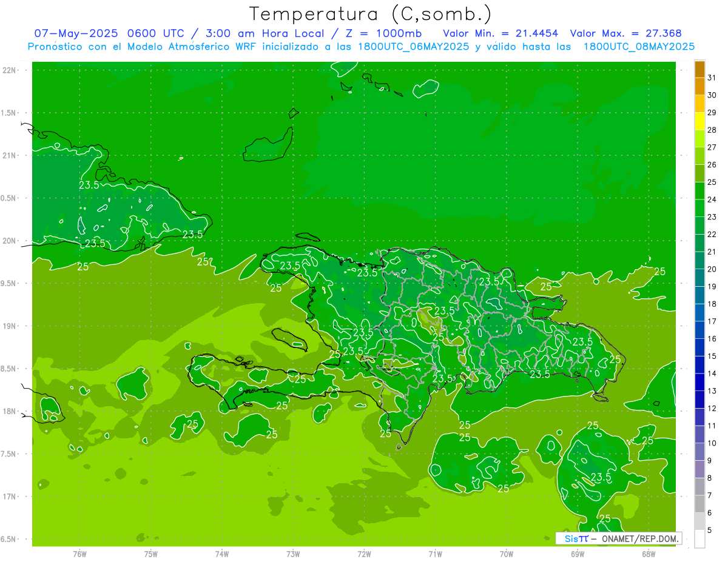Click the SisPI – ONAMET/REP.DOM. logo box
The height and width of the screenshot is (562, 728).
click(618, 538)
